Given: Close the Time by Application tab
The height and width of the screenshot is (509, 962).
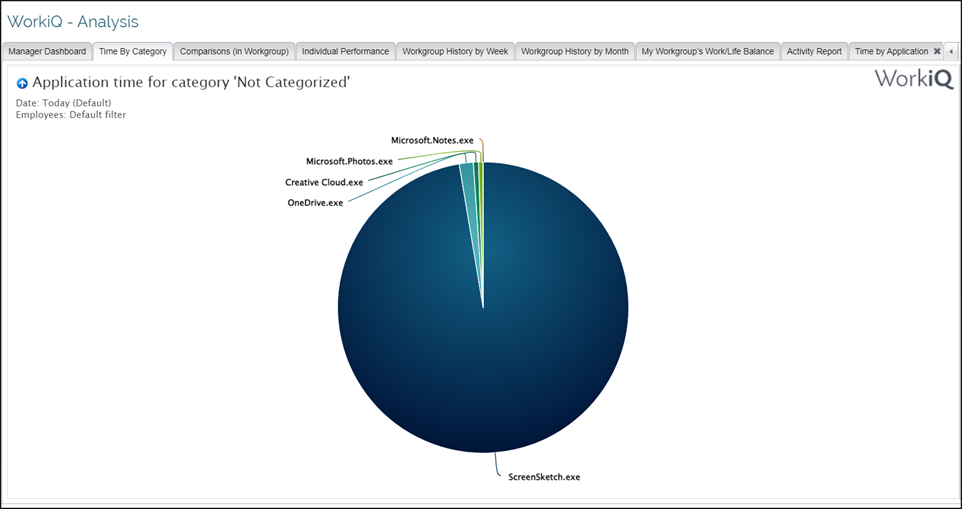Looking at the screenshot, I should (x=937, y=51).
